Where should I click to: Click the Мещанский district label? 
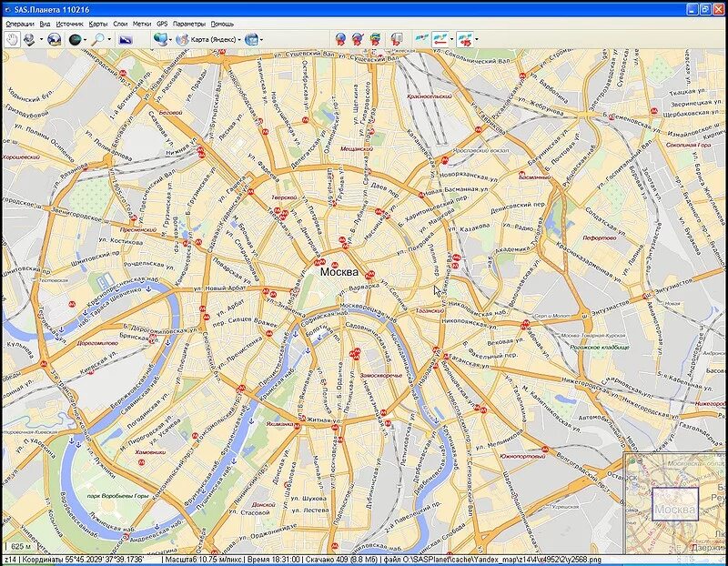(x=357, y=149)
